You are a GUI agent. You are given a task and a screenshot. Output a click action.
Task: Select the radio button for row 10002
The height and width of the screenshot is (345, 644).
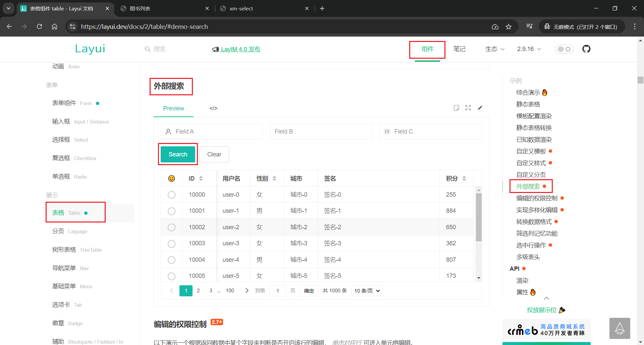[171, 227]
